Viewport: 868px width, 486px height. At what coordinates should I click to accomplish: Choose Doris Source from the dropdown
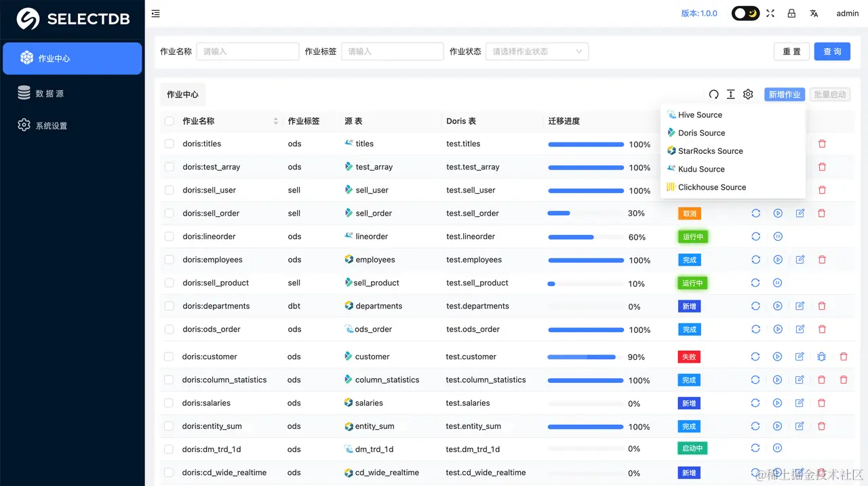click(732, 133)
